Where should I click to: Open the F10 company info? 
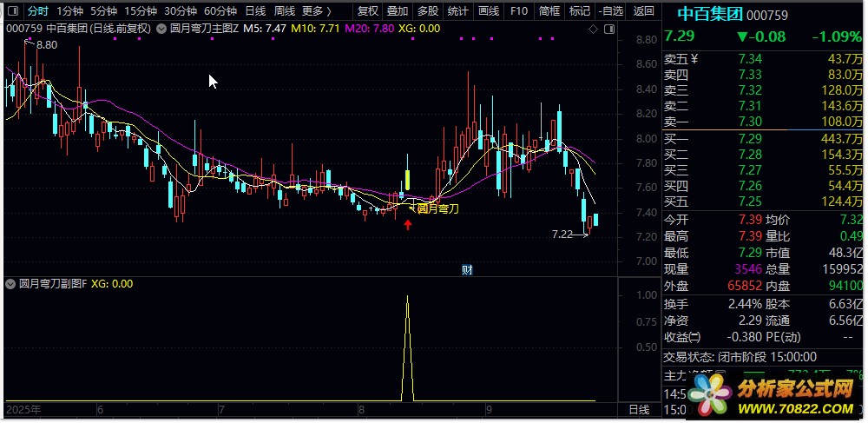519,11
